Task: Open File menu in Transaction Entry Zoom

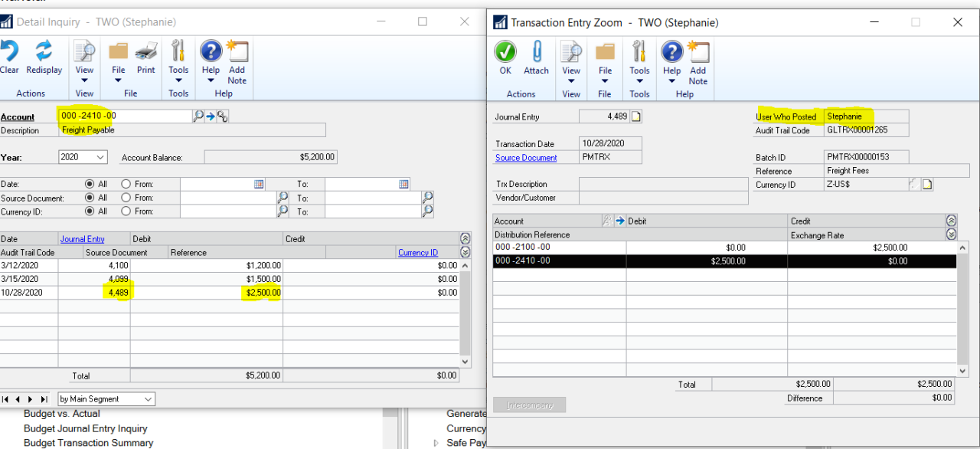Action: [x=605, y=60]
